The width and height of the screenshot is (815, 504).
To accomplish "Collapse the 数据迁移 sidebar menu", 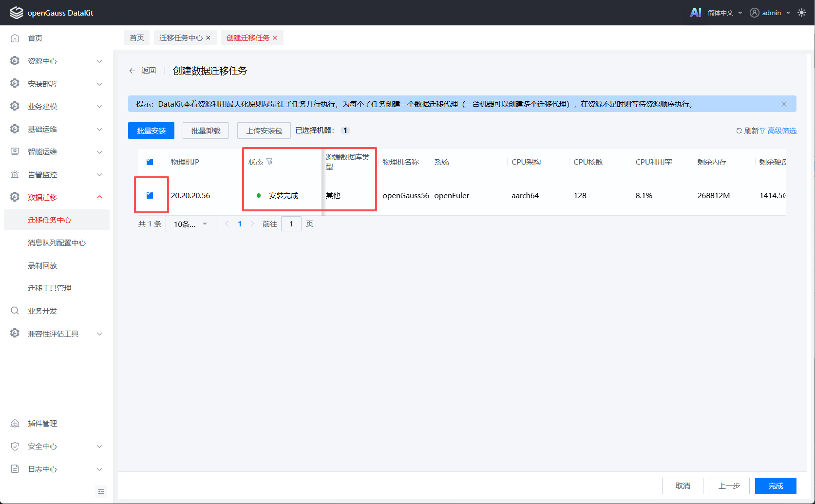I will coord(57,197).
